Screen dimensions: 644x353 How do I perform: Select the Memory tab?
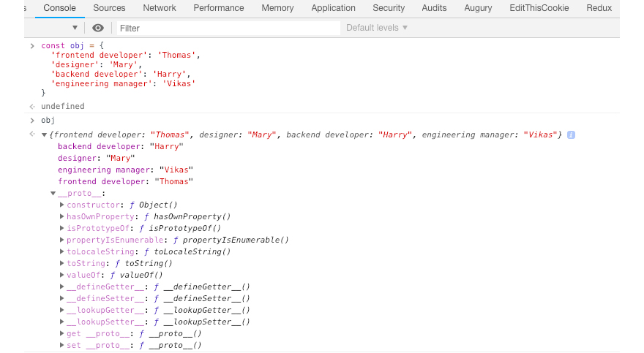pos(277,8)
